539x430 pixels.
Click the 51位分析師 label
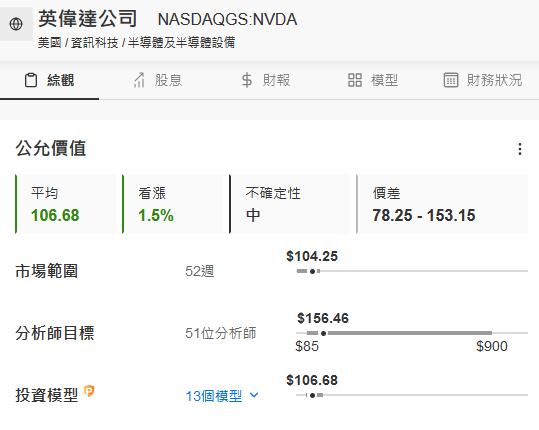220,333
